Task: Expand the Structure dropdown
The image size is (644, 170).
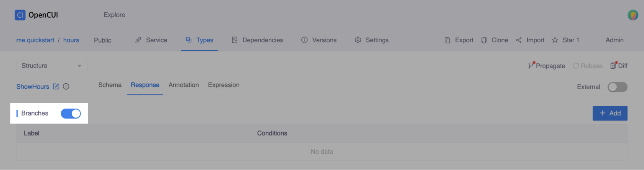Action: pos(52,66)
